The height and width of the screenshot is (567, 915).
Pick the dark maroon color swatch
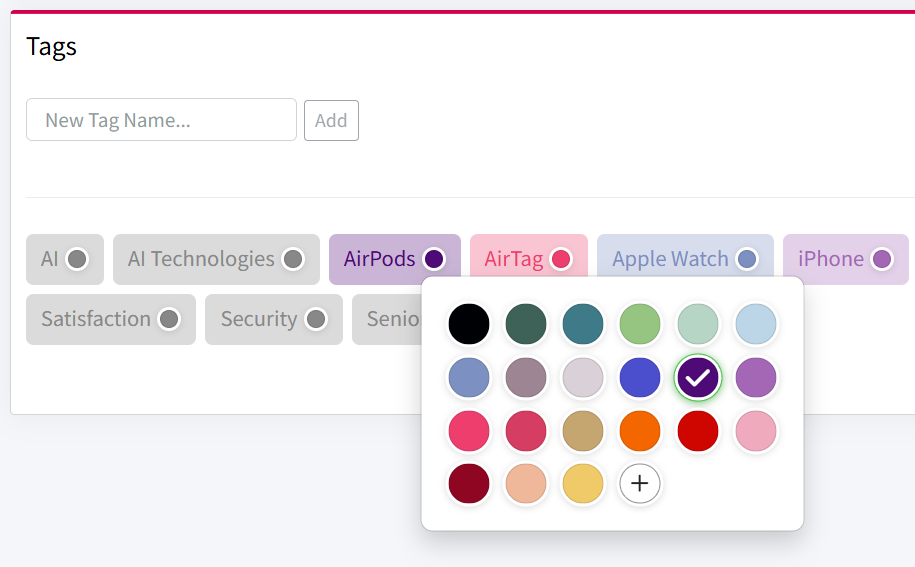coord(469,484)
